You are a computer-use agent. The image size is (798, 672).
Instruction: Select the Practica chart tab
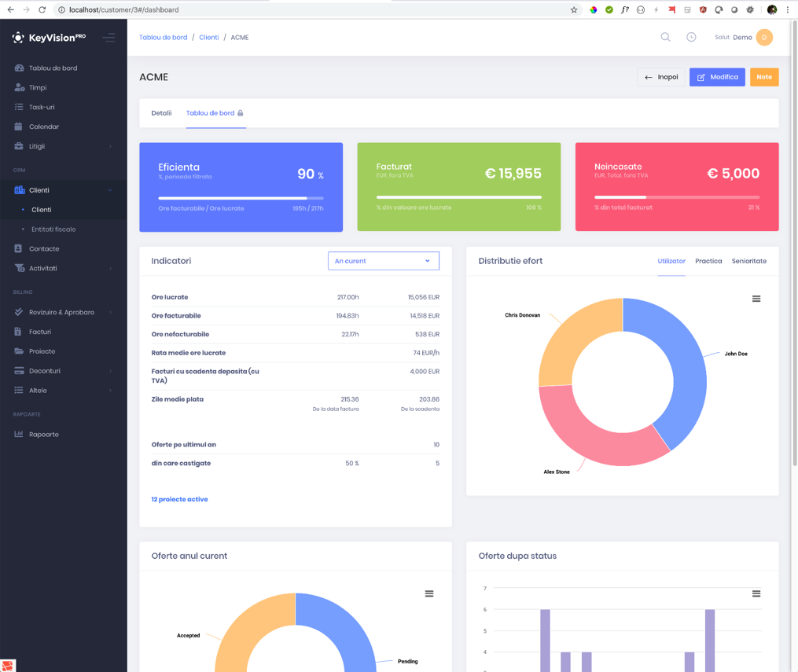(708, 261)
